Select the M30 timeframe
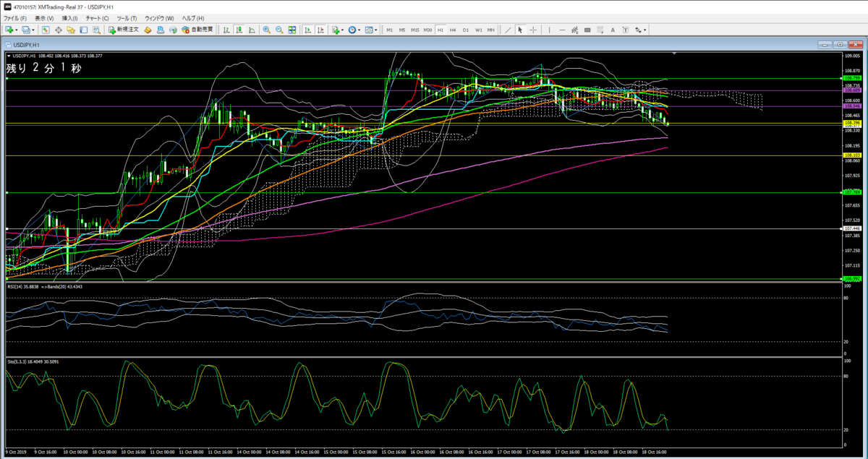Viewport: 868px width, 459px height. (427, 30)
